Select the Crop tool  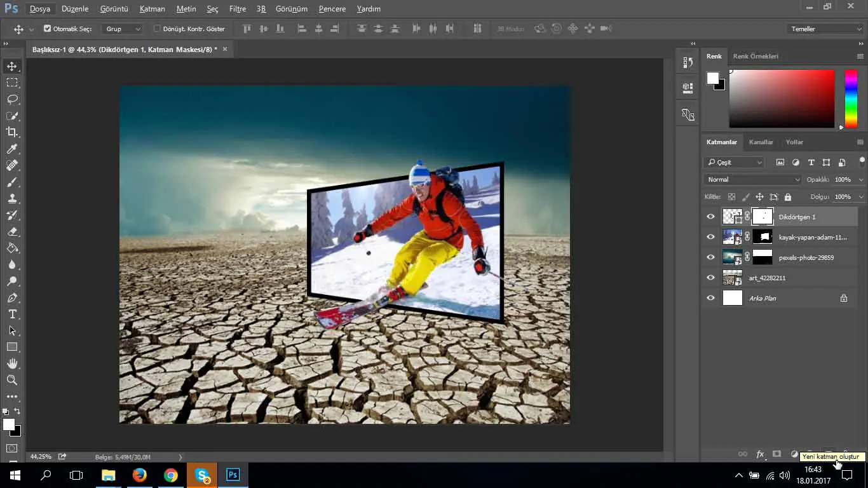click(x=12, y=132)
